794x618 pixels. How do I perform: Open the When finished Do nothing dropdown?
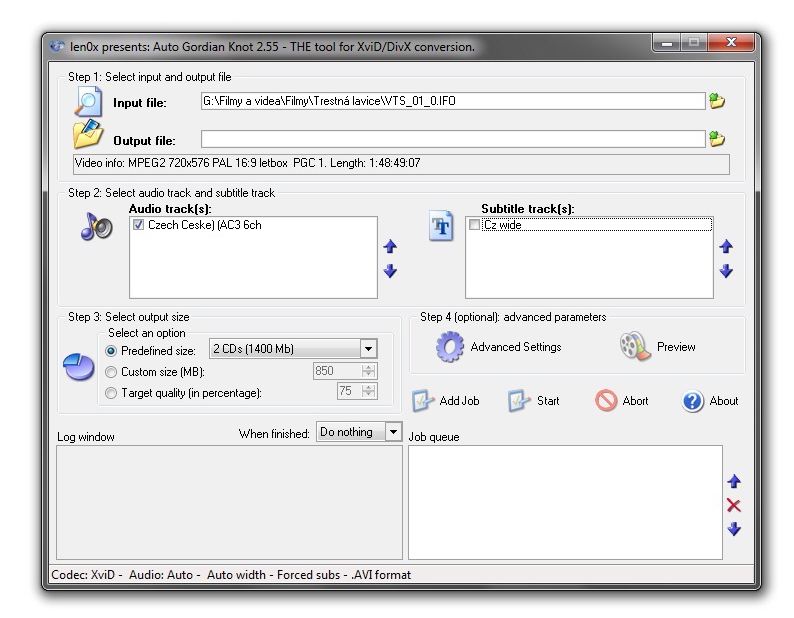point(393,432)
